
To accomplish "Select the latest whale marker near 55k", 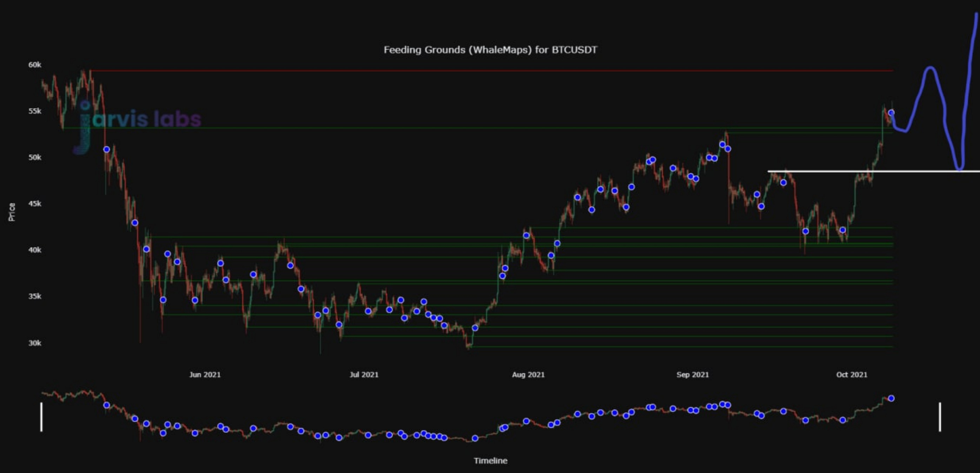I will click(x=891, y=113).
